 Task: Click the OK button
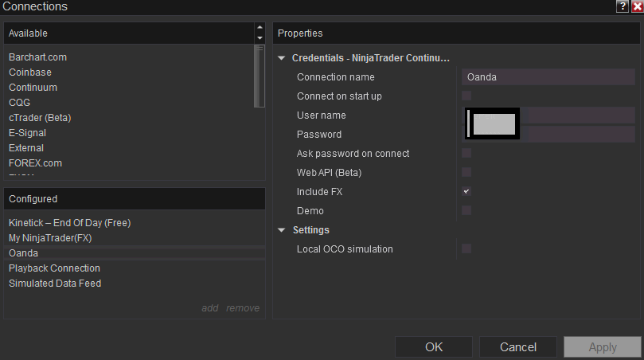tap(434, 347)
